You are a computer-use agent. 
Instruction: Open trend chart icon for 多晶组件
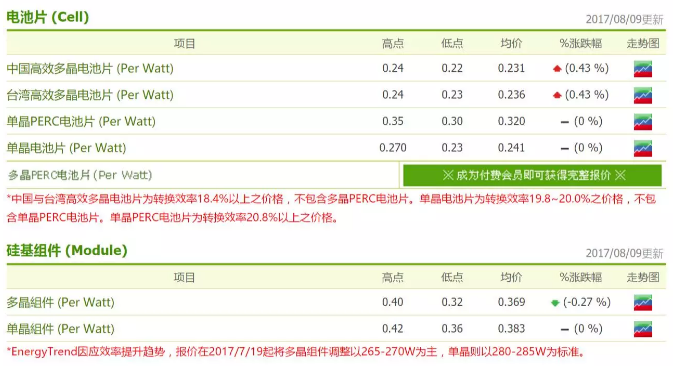[643, 303]
